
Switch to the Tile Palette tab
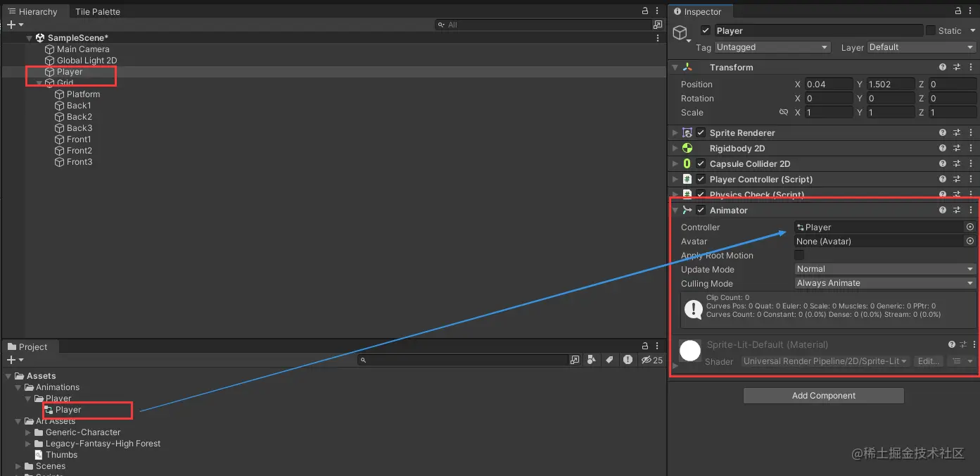tap(98, 12)
